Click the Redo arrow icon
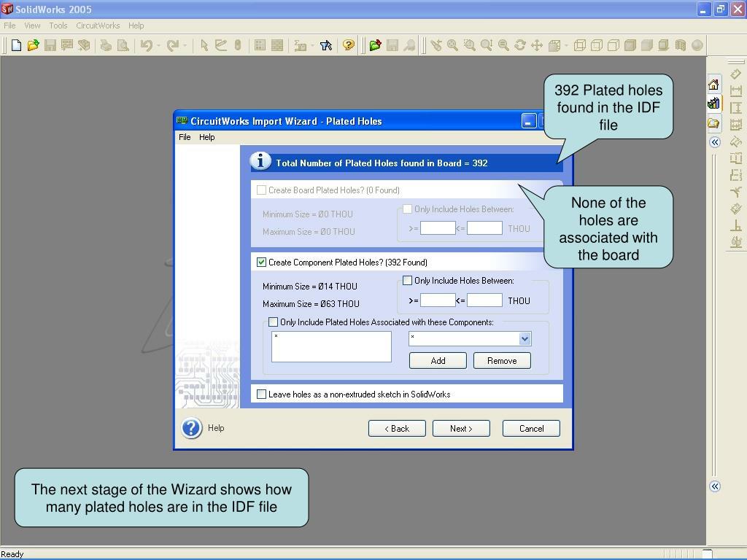The image size is (747, 560). (172, 45)
